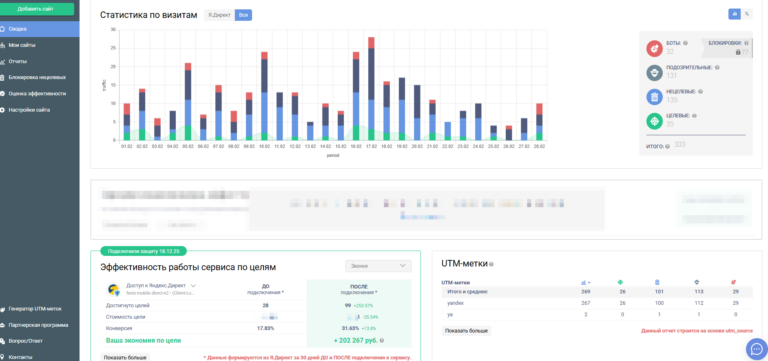Click the Генератор UTM меток icon
The width and height of the screenshot is (768, 361).
(x=2, y=309)
